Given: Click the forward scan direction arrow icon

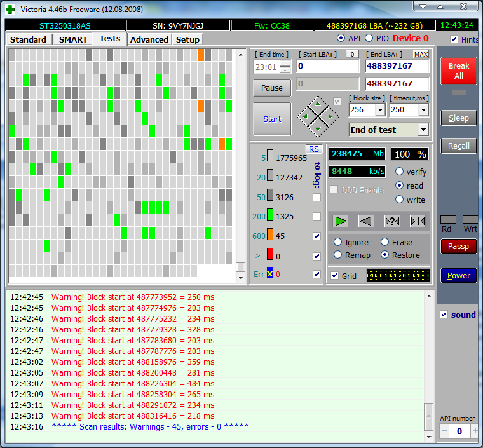Looking at the screenshot, I should pyautogui.click(x=341, y=221).
